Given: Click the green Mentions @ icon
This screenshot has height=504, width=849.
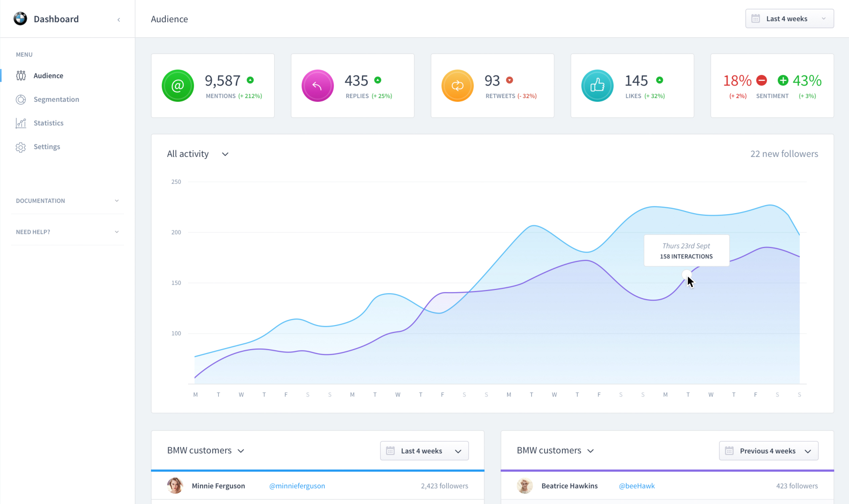Looking at the screenshot, I should [x=178, y=86].
